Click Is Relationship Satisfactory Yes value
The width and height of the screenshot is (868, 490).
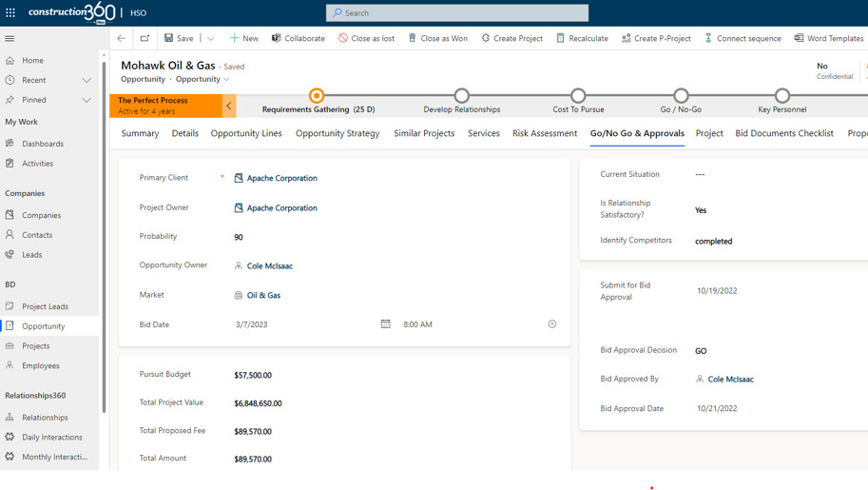701,210
